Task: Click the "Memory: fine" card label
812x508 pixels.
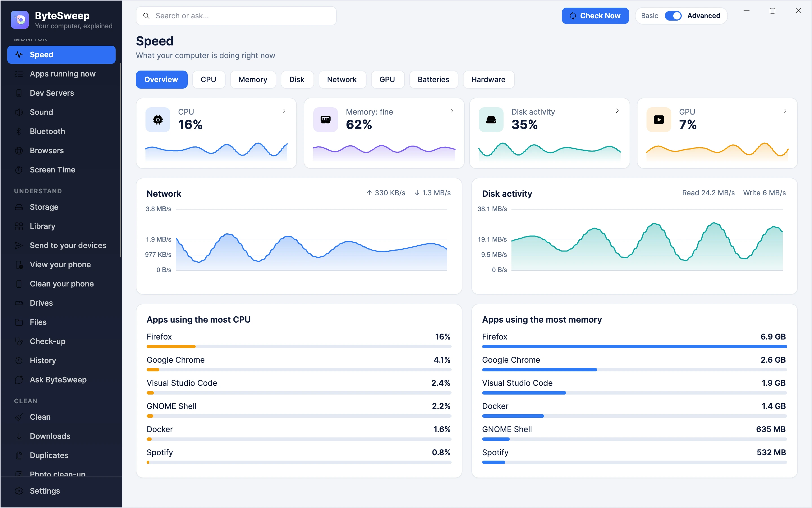Action: [369, 112]
